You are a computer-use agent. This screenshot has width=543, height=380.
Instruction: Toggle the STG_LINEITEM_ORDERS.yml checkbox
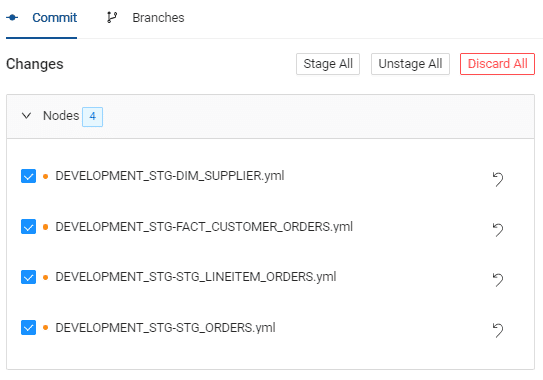(28, 277)
